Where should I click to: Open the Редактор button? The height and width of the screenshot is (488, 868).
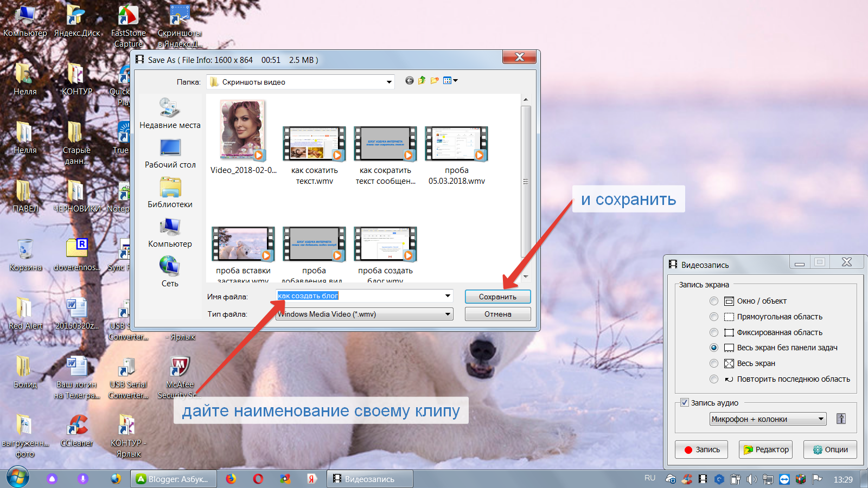(765, 450)
